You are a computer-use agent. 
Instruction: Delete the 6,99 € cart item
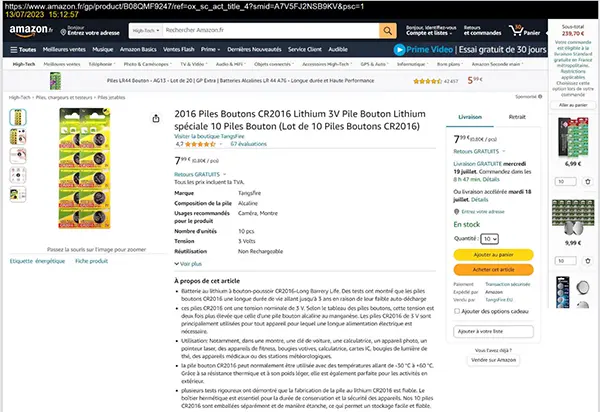588,181
